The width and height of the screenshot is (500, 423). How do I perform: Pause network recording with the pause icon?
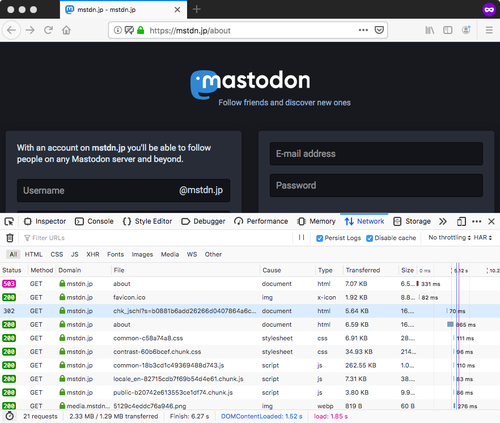click(x=301, y=237)
